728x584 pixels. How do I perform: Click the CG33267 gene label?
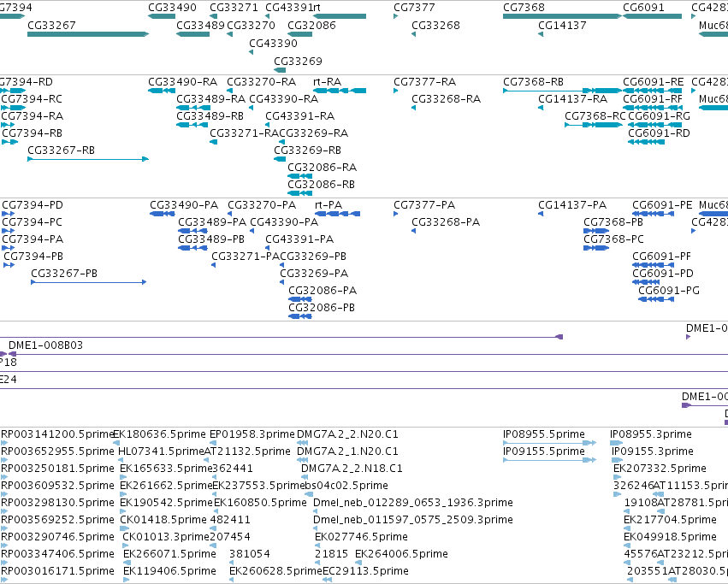click(51, 26)
